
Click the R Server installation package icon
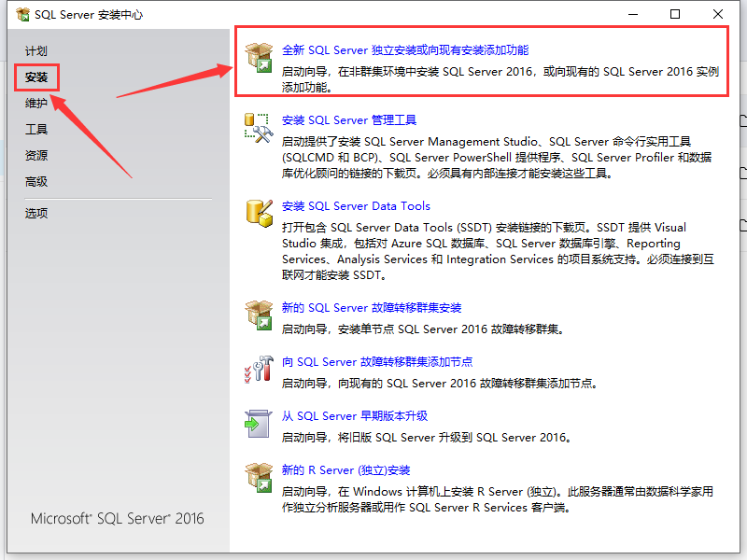259,479
